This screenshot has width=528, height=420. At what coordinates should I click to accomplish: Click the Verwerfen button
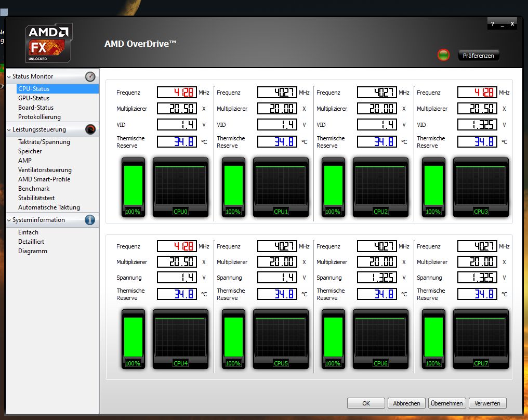(x=487, y=403)
